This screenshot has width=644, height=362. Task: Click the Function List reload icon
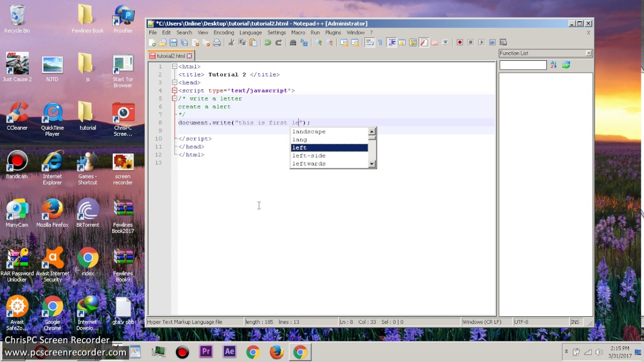point(566,65)
